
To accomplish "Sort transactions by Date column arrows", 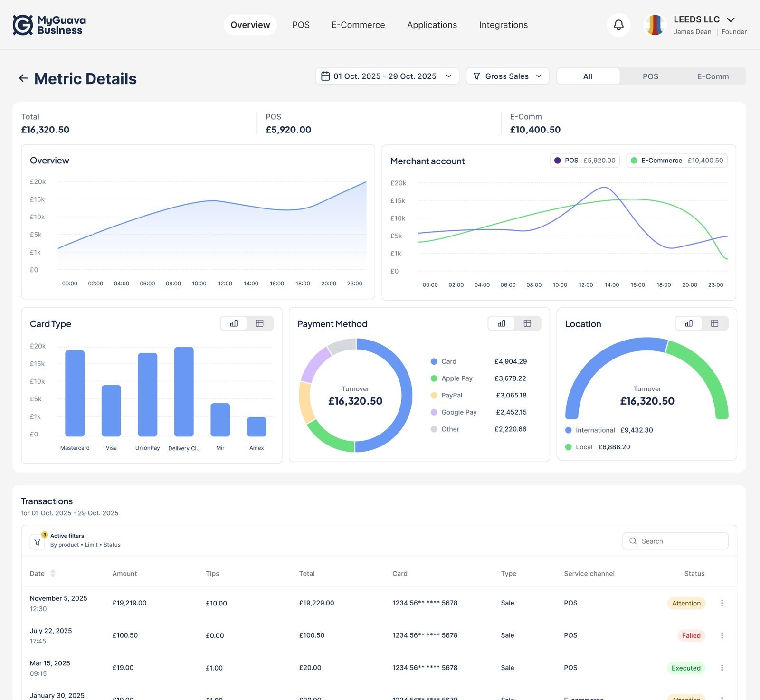I will [53, 573].
